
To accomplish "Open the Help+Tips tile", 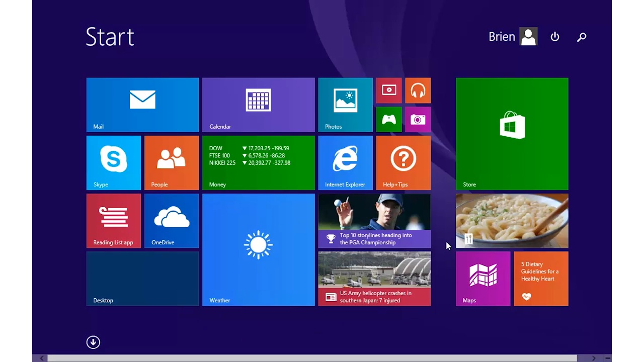I will click(403, 163).
